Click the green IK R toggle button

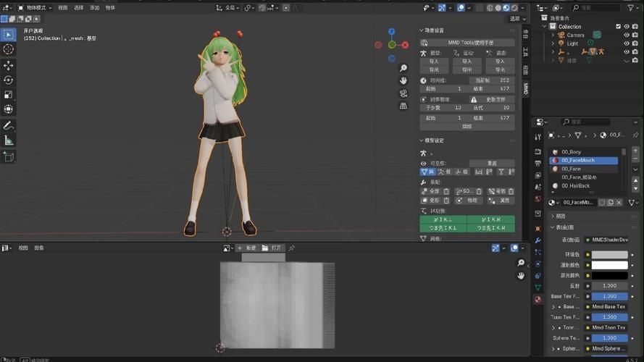tap(491, 220)
